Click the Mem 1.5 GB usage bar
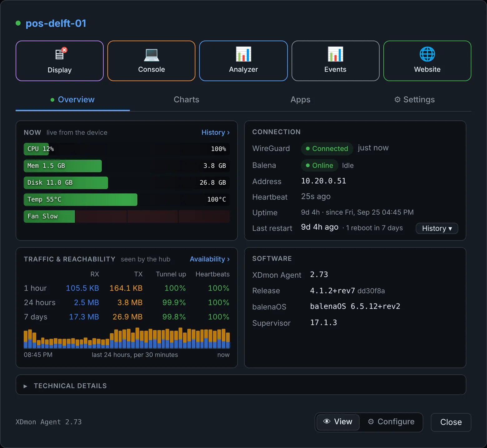This screenshot has width=487, height=448. click(127, 166)
